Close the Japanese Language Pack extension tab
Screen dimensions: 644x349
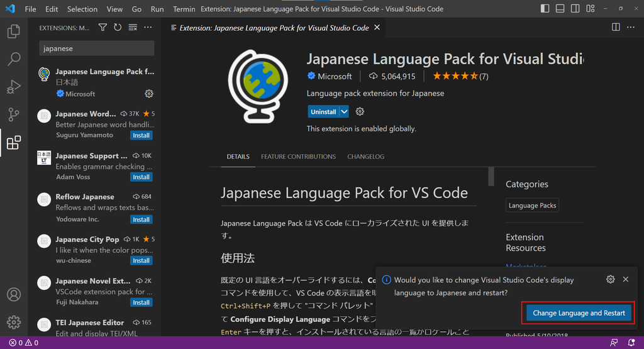click(377, 28)
